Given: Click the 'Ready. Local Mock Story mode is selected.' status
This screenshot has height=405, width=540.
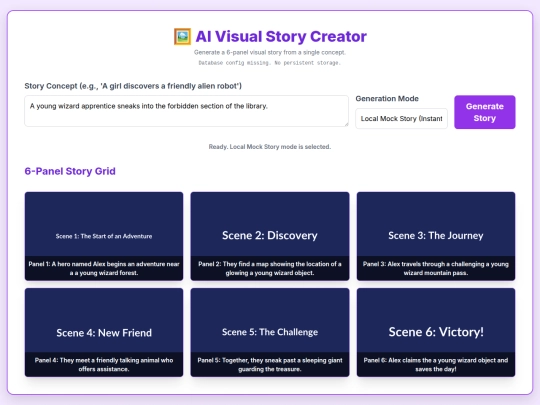Looking at the screenshot, I should click(x=270, y=147).
